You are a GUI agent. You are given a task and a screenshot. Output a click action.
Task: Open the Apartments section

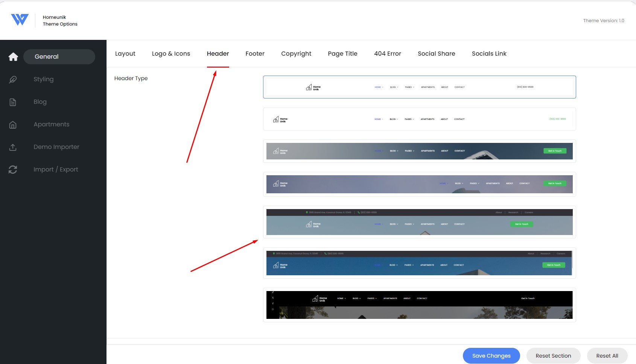(x=52, y=124)
